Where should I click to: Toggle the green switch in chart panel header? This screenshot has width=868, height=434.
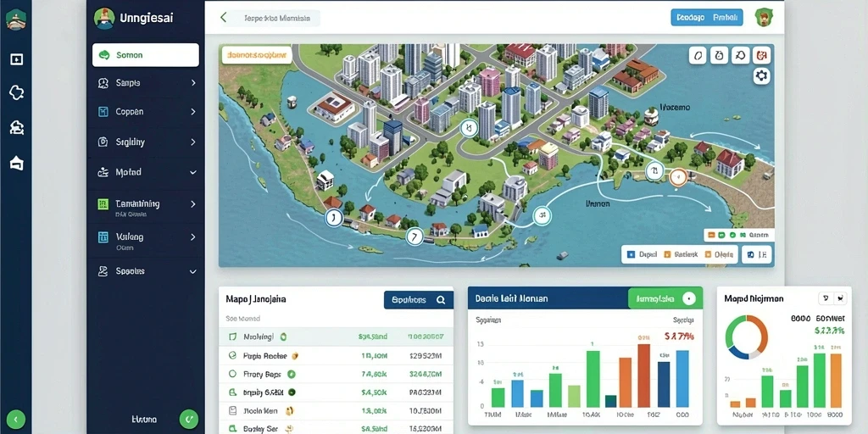(x=688, y=298)
